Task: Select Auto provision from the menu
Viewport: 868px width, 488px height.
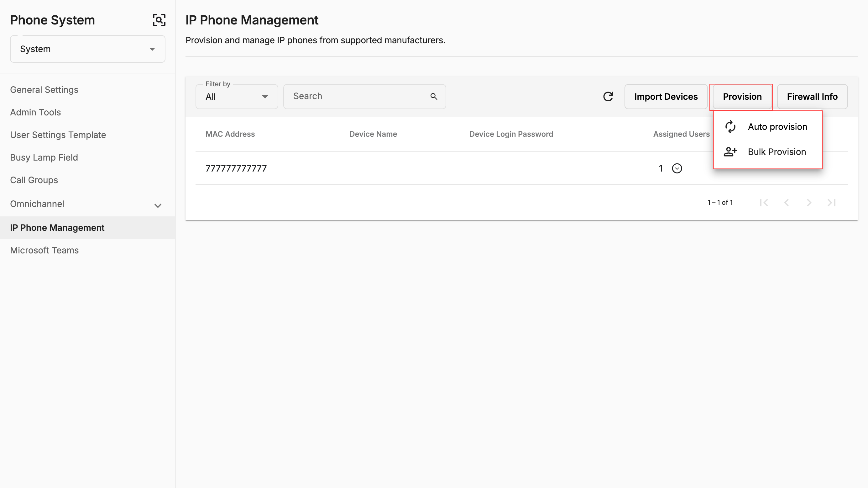Action: (x=768, y=127)
